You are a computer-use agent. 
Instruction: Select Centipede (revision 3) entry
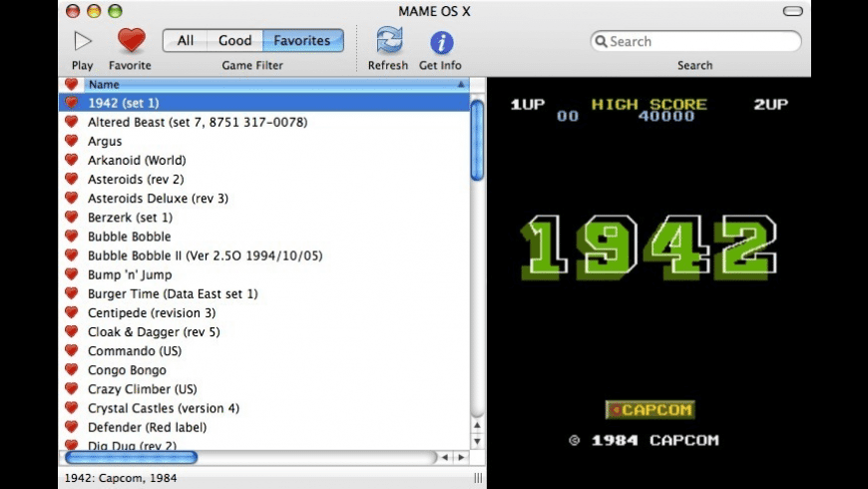[x=264, y=313]
